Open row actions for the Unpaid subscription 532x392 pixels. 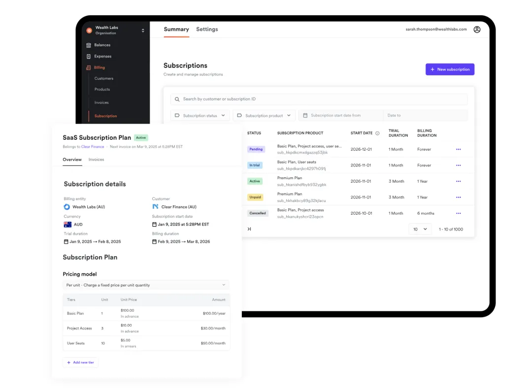tap(459, 197)
